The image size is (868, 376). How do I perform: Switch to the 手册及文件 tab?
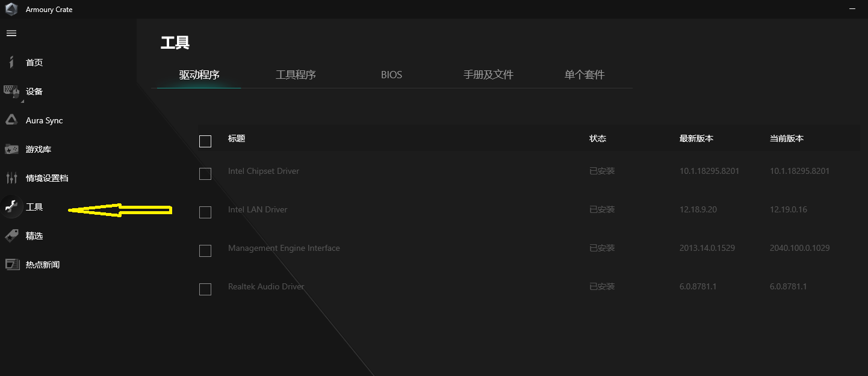coord(488,75)
